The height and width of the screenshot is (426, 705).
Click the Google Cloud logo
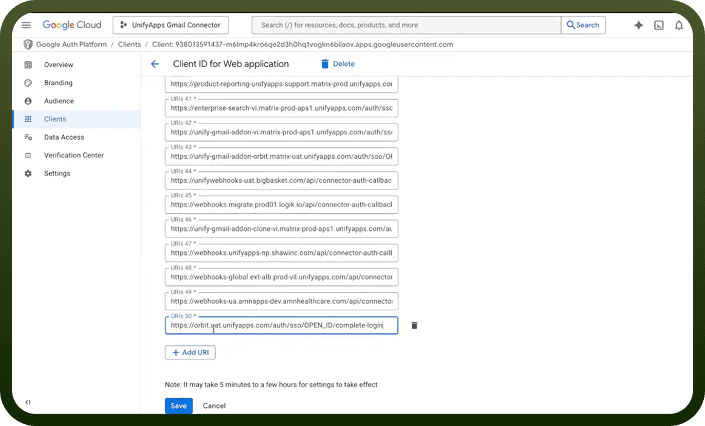72,25
